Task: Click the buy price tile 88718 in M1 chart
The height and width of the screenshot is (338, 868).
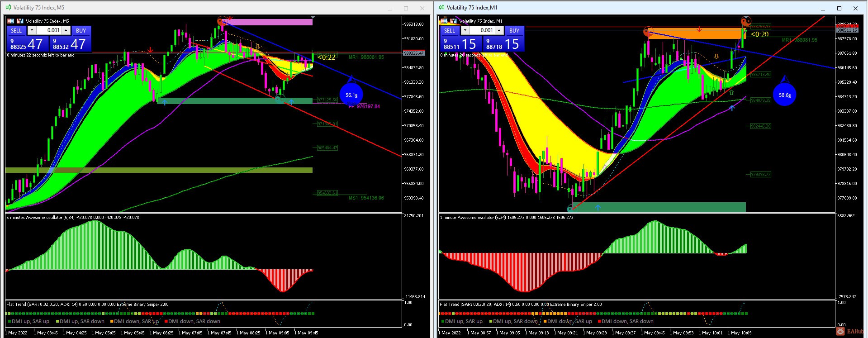Action: point(503,43)
